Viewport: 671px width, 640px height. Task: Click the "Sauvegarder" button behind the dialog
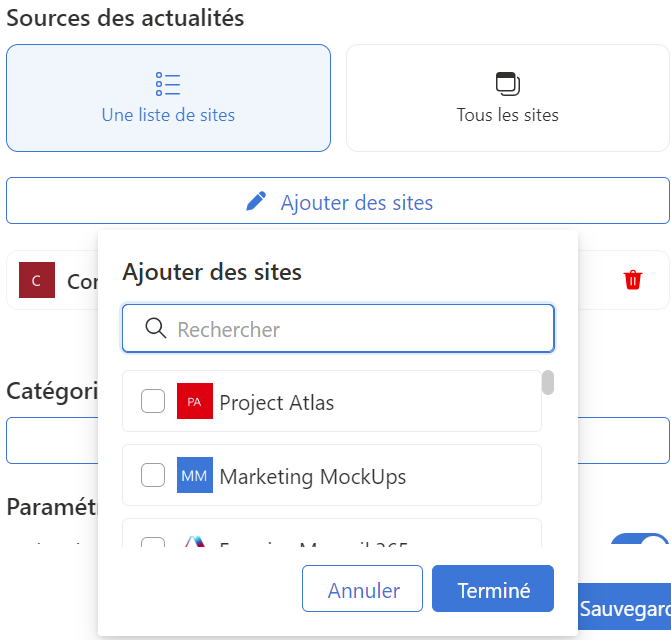tap(624, 607)
